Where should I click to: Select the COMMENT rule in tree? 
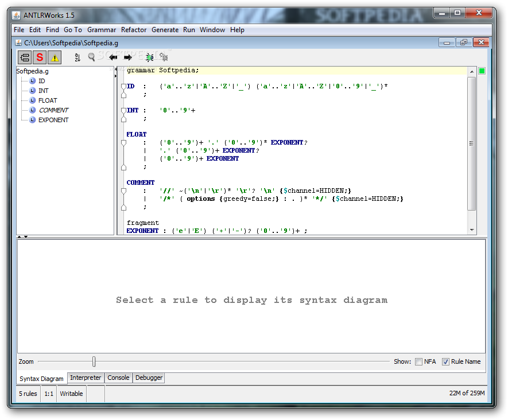pyautogui.click(x=53, y=110)
